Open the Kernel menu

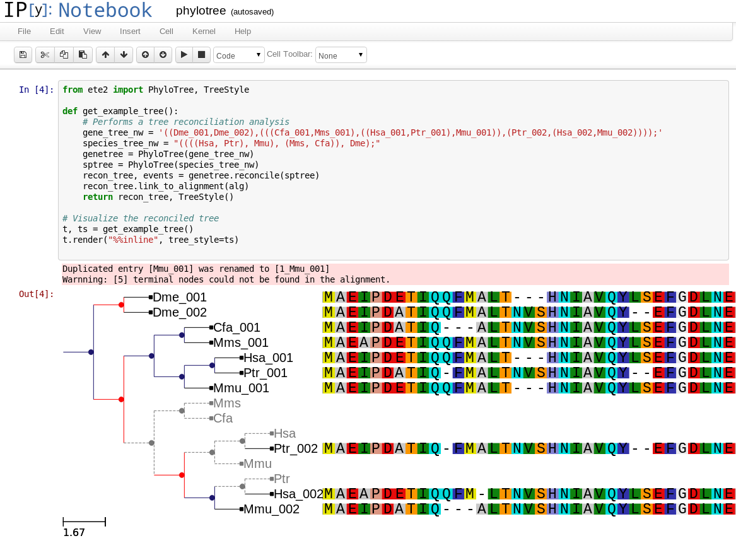tap(204, 31)
